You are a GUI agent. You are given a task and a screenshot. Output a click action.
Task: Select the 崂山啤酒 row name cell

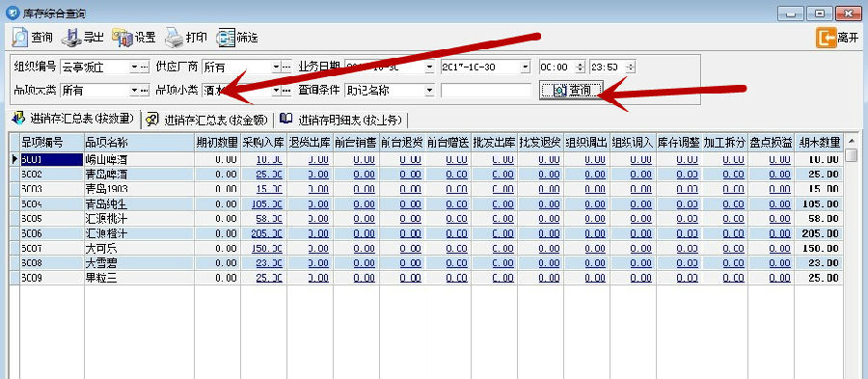139,159
